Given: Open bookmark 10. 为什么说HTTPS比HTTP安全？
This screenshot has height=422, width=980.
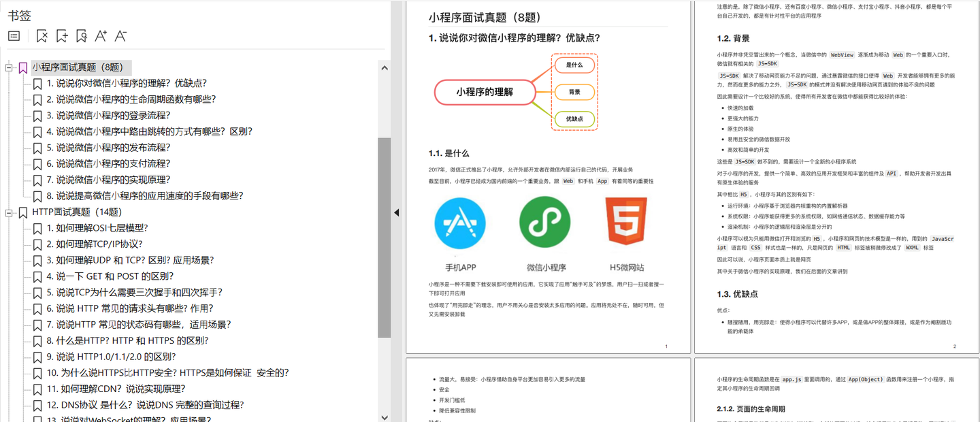Looking at the screenshot, I should tap(168, 373).
